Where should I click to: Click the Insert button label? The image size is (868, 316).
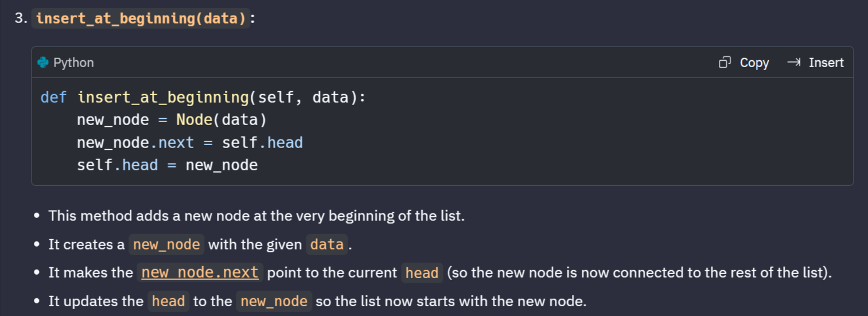click(x=826, y=63)
